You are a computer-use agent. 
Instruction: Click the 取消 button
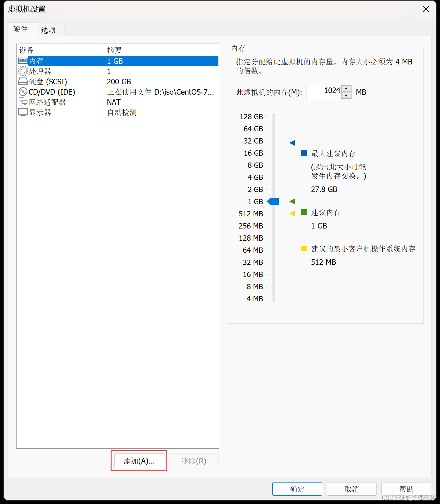coord(352,489)
